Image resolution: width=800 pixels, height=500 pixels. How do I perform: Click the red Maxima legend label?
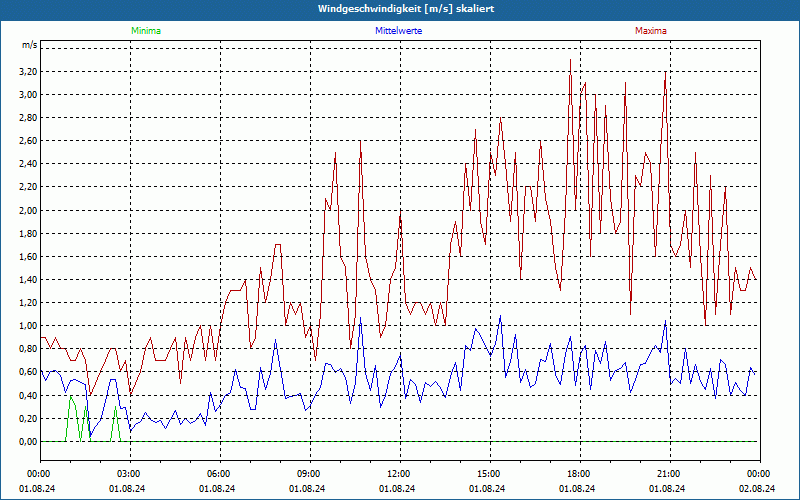point(651,31)
